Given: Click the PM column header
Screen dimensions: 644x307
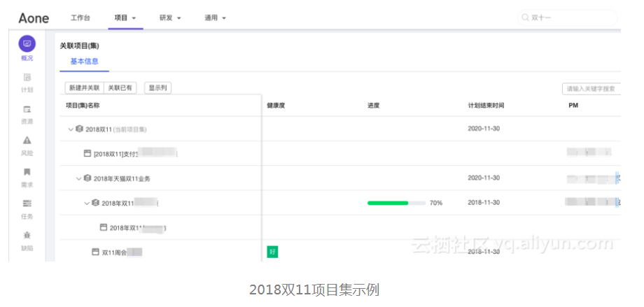Looking at the screenshot, I should (573, 106).
